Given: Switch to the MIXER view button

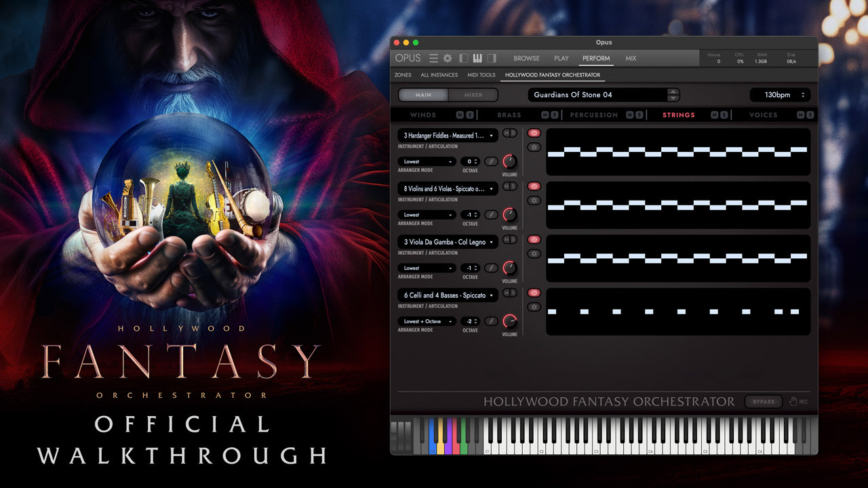Looking at the screenshot, I should tap(474, 95).
